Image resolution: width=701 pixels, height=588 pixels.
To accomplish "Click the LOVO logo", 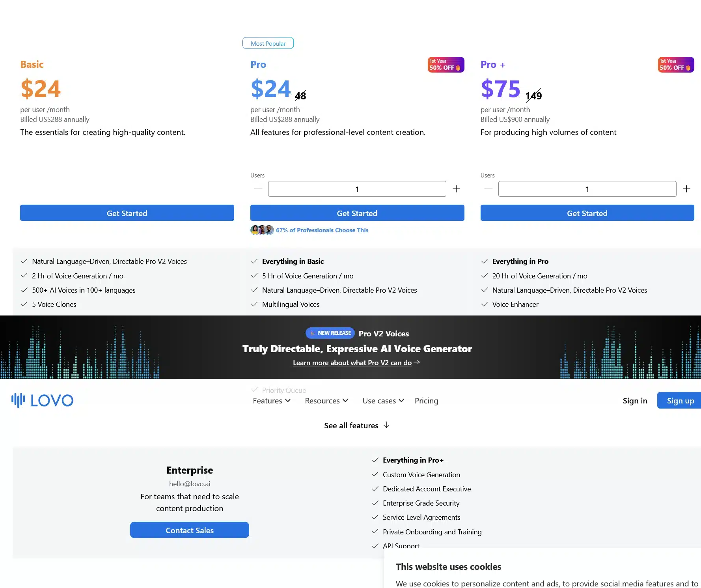I will [x=41, y=400].
